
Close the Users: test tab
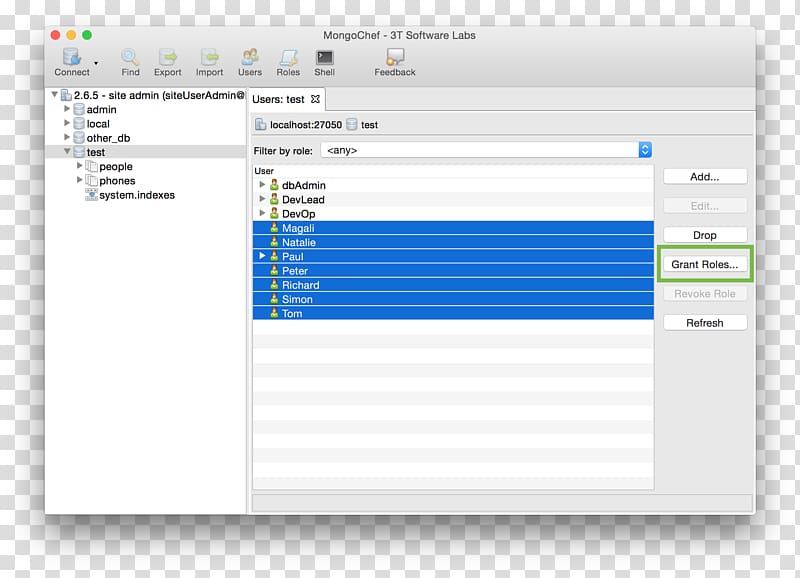315,99
